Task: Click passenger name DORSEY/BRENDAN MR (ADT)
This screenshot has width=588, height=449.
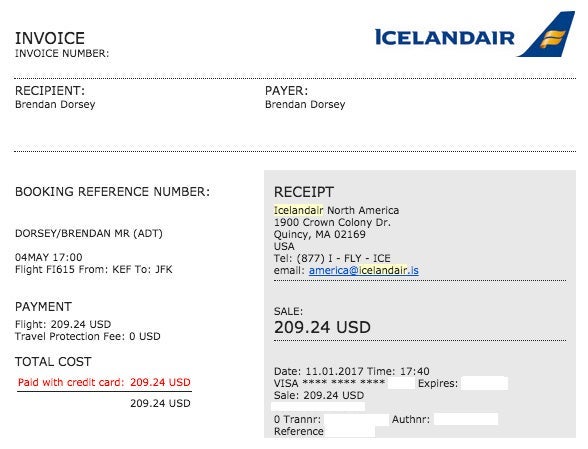Action: click(89, 233)
